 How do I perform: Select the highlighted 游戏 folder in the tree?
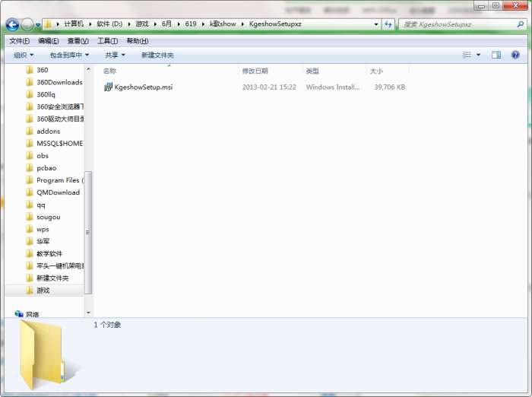(43, 291)
